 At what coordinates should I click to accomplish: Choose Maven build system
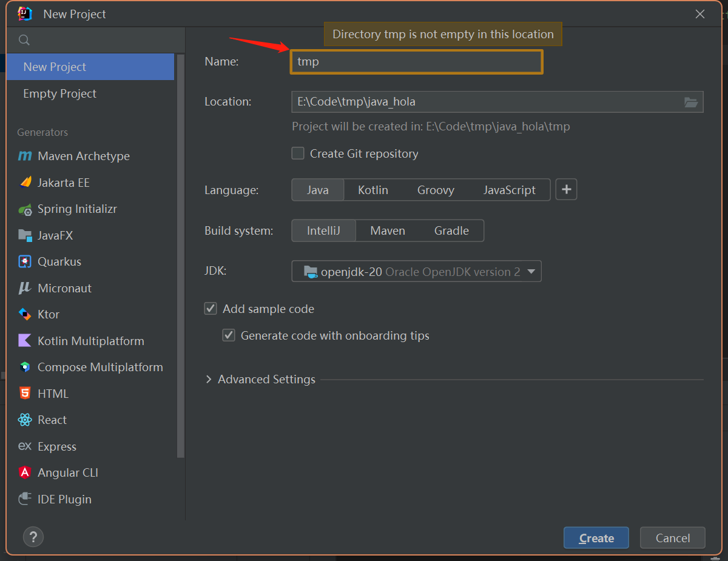388,230
